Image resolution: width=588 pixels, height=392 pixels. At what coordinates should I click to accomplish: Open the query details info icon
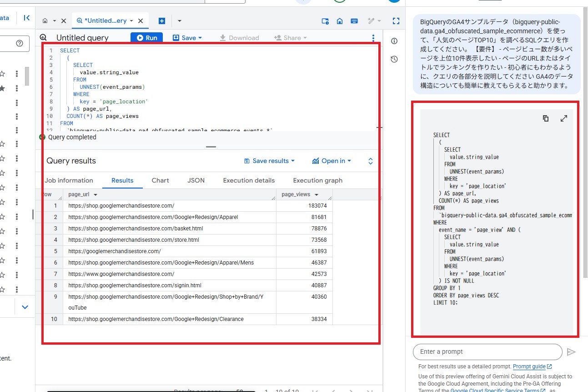click(x=394, y=41)
